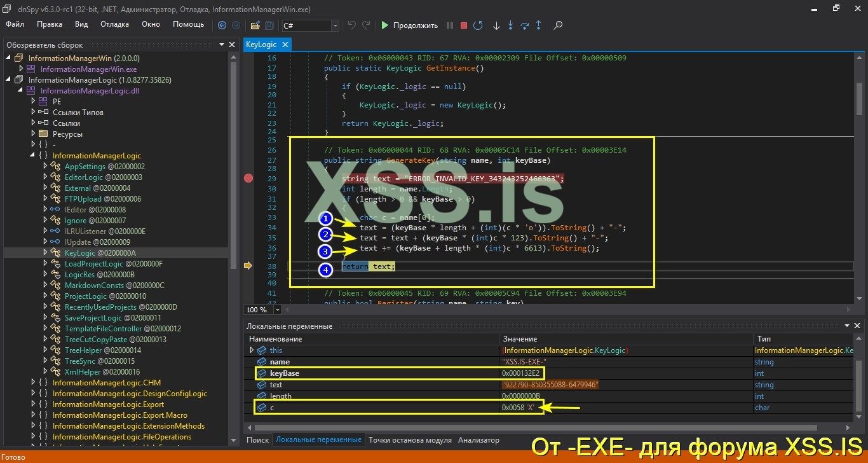The width and height of the screenshot is (868, 463).
Task: Close the KeyLogic tab
Action: (x=285, y=45)
